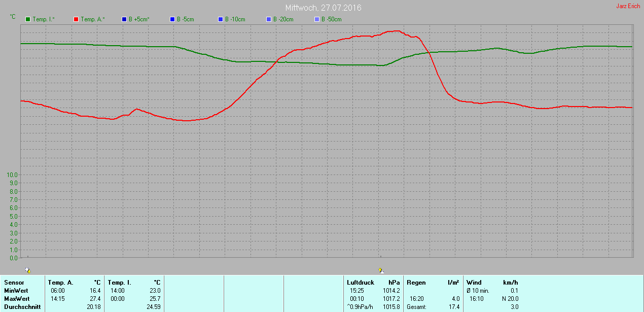Image resolution: width=644 pixels, height=312 pixels.
Task: Select the Temp. I.* legend label
Action: tap(44, 19)
